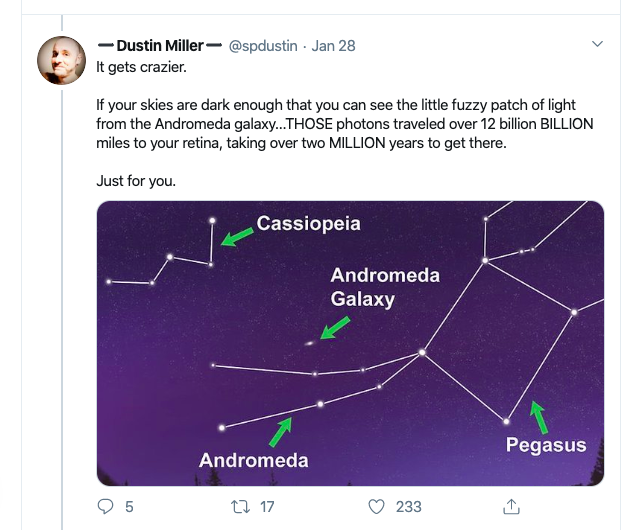
Task: Click the green arrow pointing to Pegasus
Action: point(540,415)
